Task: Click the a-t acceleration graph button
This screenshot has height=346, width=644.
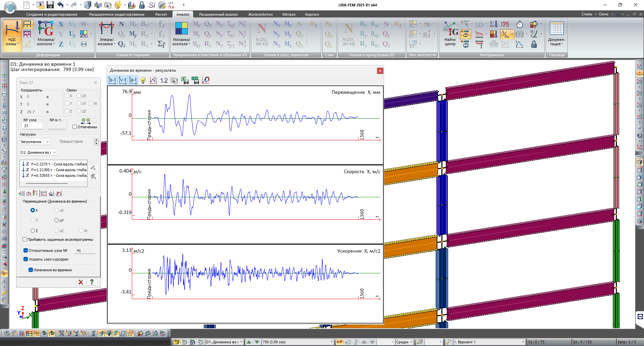Action: pos(133,80)
